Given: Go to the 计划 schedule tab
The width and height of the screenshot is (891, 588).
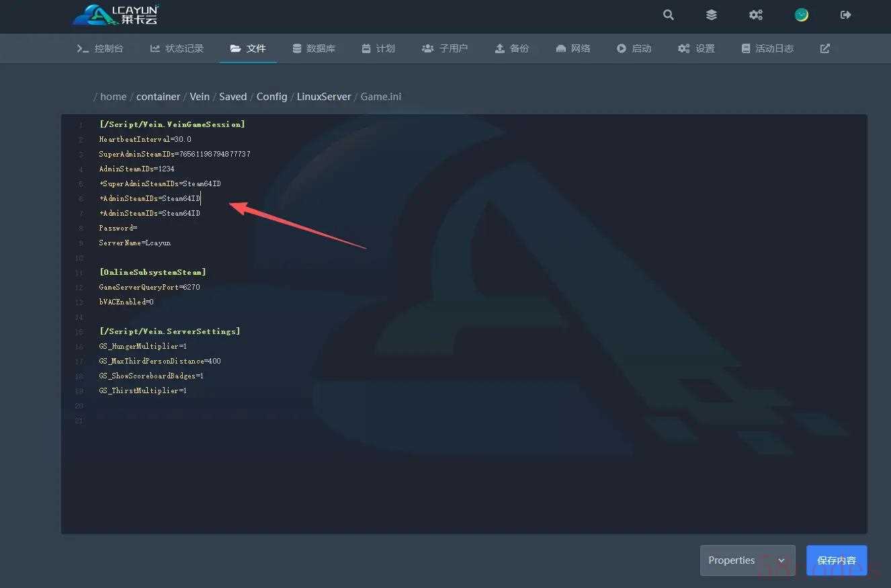Looking at the screenshot, I should pos(378,48).
